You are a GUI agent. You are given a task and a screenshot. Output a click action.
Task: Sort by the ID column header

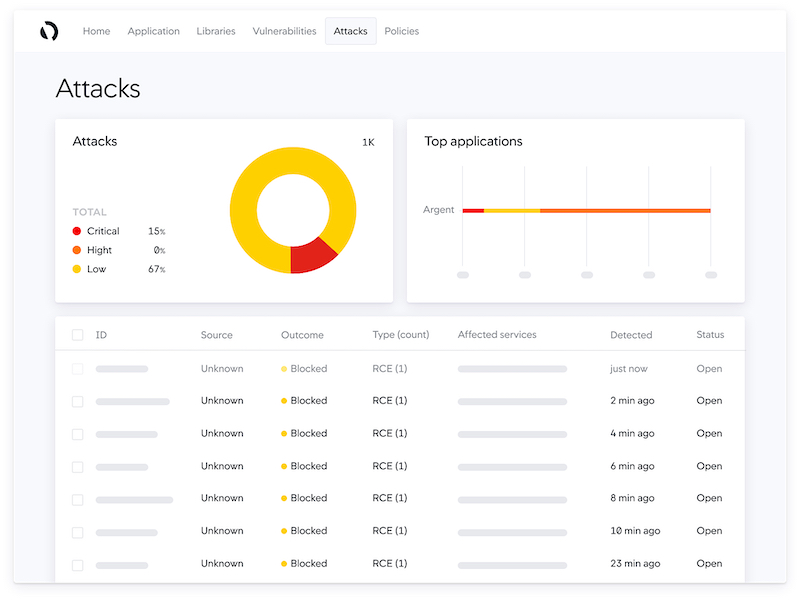(101, 335)
